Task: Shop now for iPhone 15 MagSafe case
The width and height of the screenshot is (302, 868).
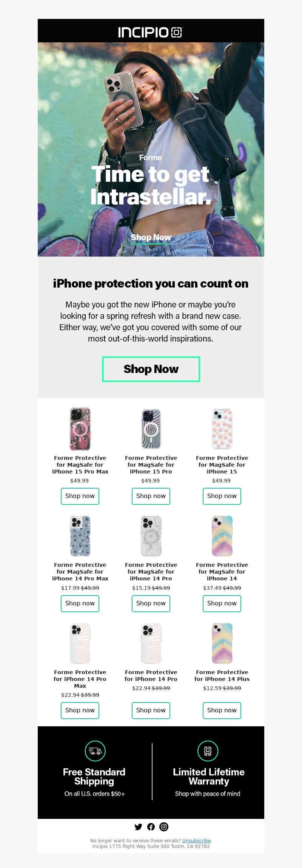Action: [x=222, y=496]
